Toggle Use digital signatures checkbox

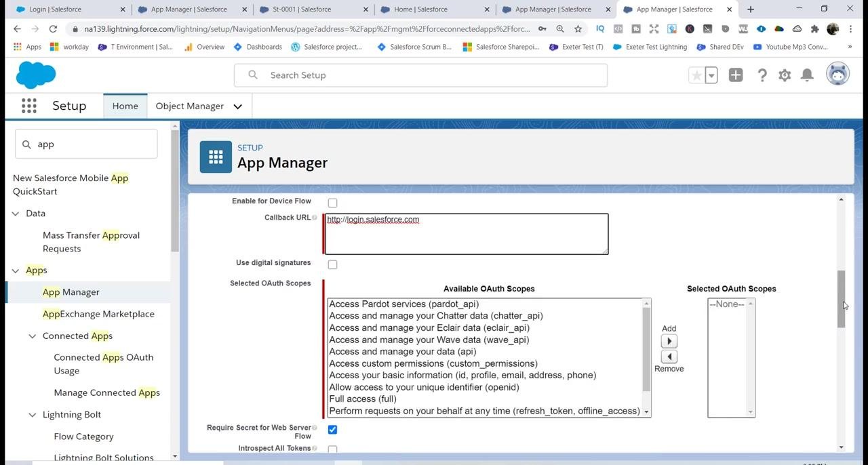coord(332,264)
